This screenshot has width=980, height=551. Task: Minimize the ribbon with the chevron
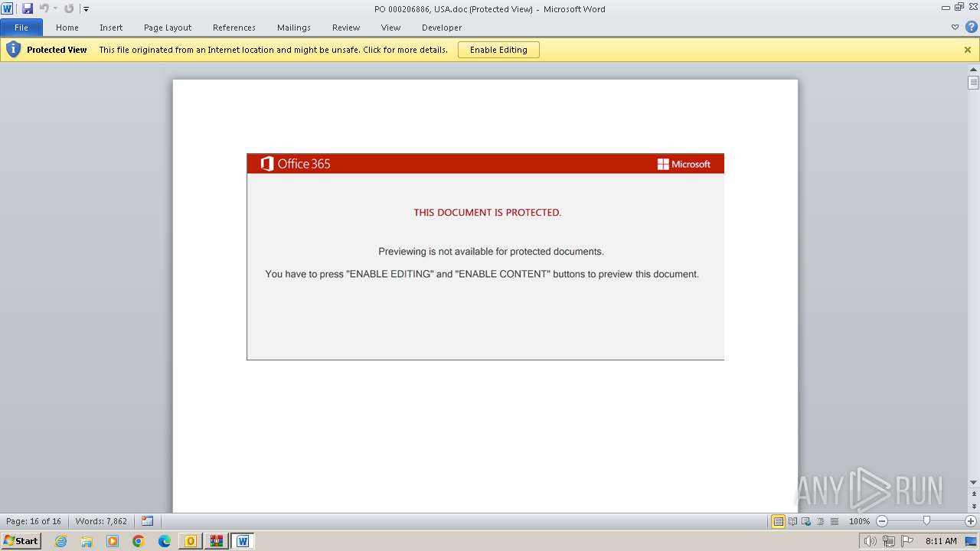(955, 27)
